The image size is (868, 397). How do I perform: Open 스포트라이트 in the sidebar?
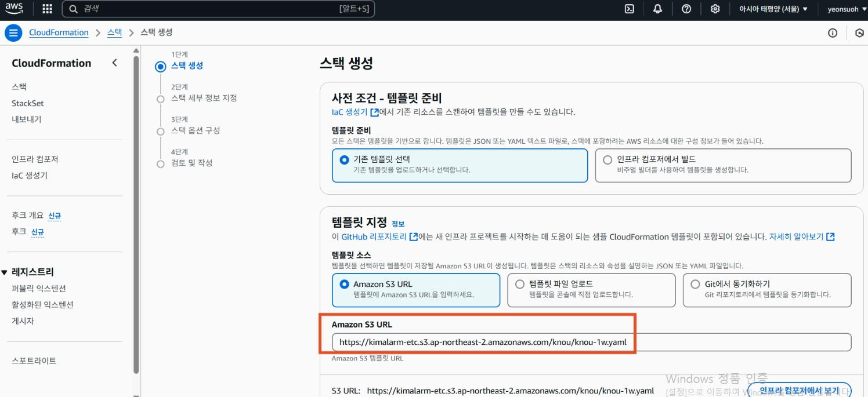tap(34, 360)
